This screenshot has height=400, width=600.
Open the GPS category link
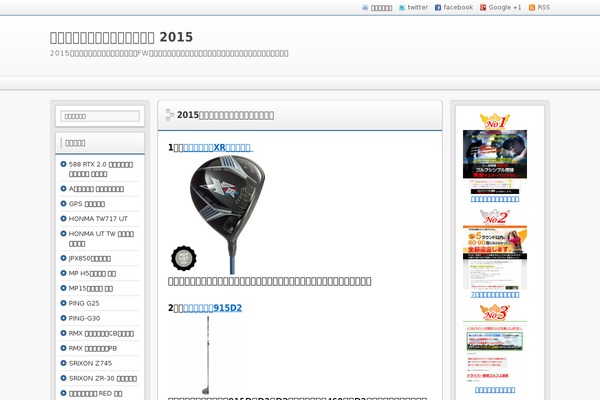tap(86, 204)
